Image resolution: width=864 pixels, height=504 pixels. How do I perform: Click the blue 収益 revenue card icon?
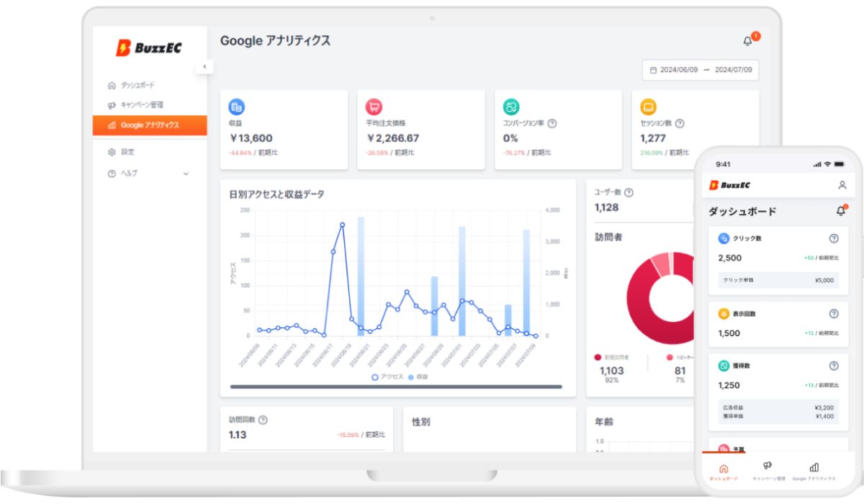pos(236,107)
